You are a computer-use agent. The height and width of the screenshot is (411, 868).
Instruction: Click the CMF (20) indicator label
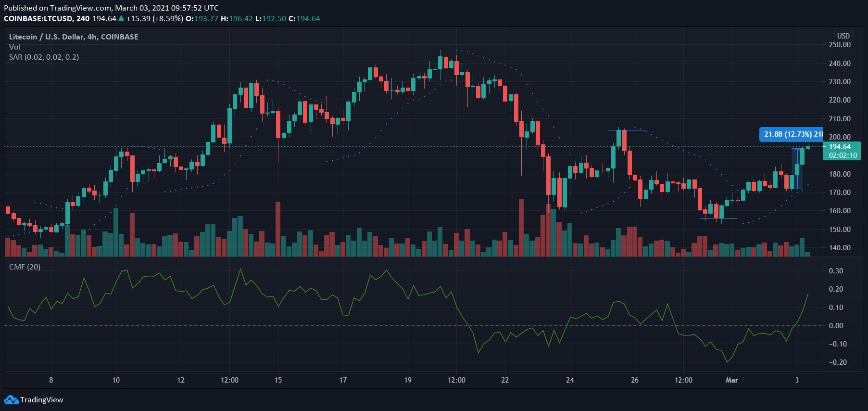click(x=25, y=267)
